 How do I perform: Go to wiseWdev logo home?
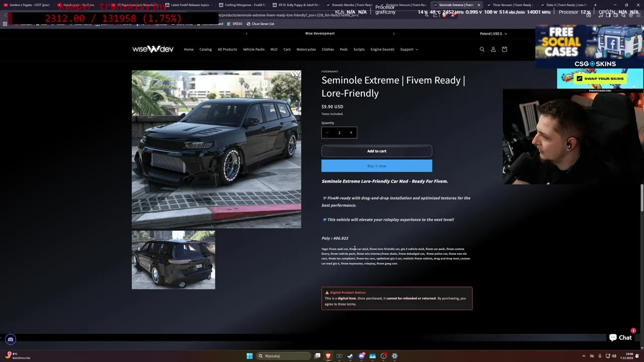click(x=153, y=49)
